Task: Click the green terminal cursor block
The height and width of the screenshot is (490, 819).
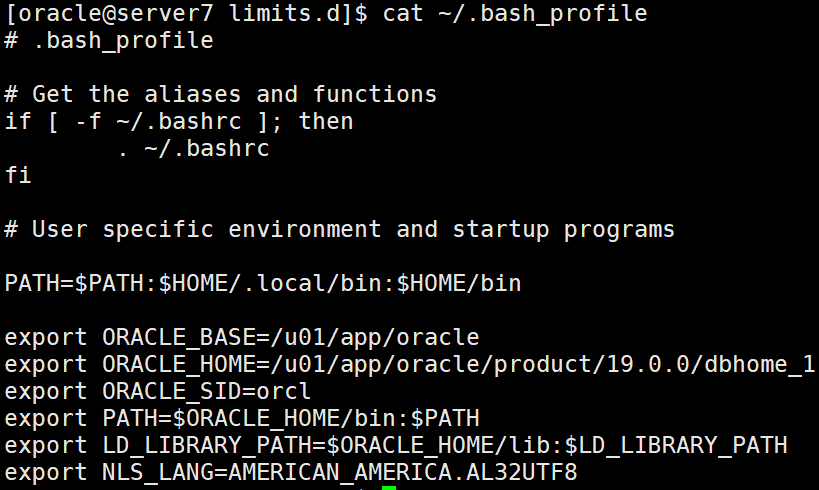Action: (x=389, y=488)
